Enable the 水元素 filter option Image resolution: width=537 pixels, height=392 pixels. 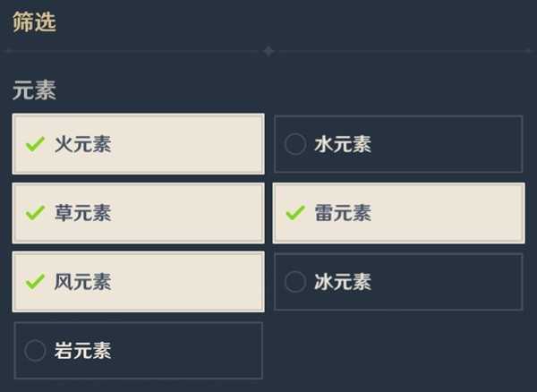pyautogui.click(x=398, y=144)
